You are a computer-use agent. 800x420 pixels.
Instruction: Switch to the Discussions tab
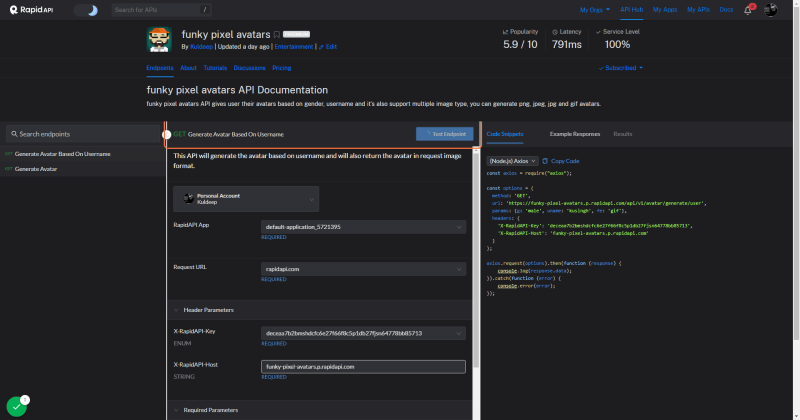pos(249,68)
